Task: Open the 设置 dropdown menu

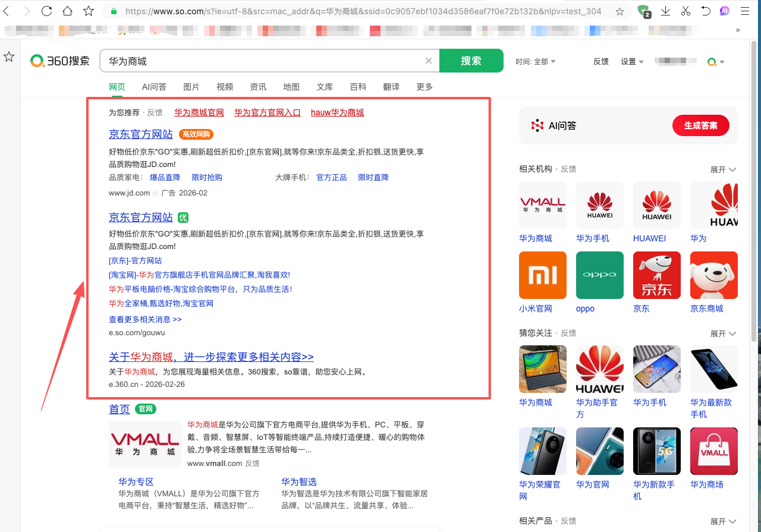Action: click(631, 61)
